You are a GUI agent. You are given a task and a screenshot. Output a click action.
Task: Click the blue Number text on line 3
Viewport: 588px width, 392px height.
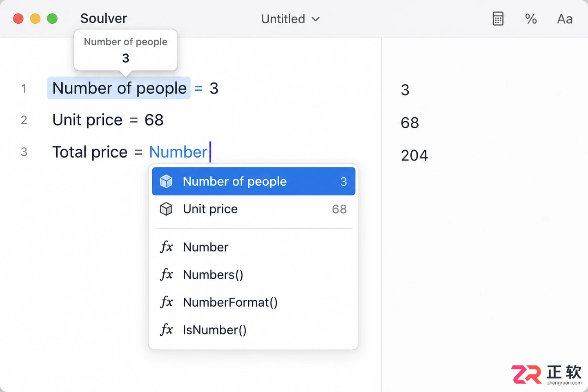[x=178, y=152]
